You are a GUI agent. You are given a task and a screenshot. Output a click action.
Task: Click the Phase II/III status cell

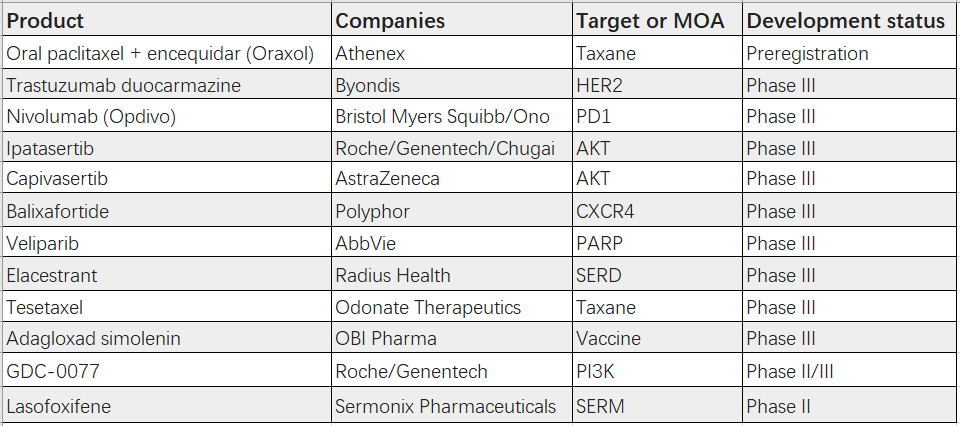pyautogui.click(x=789, y=372)
